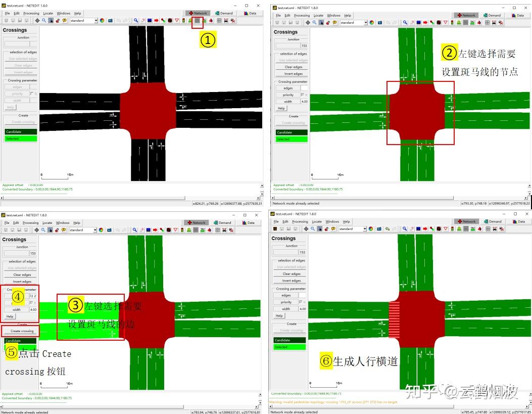
Task: Click the magnifier zoom tool icon
Action: [x=44, y=21]
